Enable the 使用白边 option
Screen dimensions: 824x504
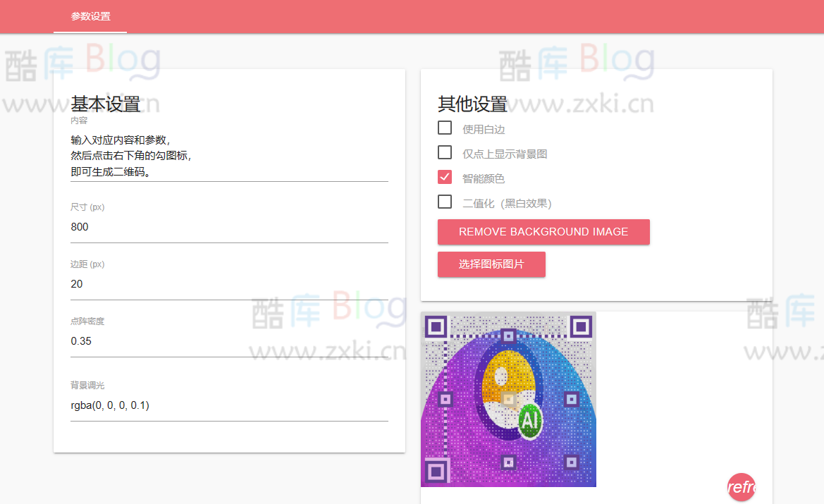[x=444, y=128]
